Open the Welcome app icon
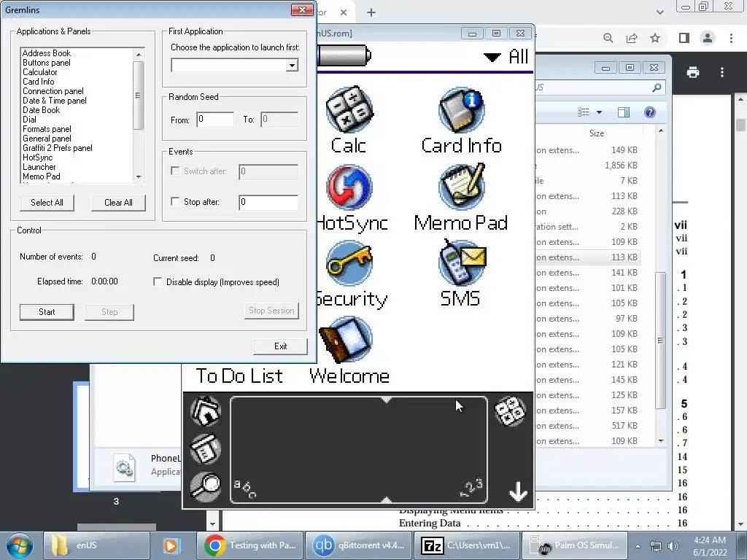 [347, 338]
